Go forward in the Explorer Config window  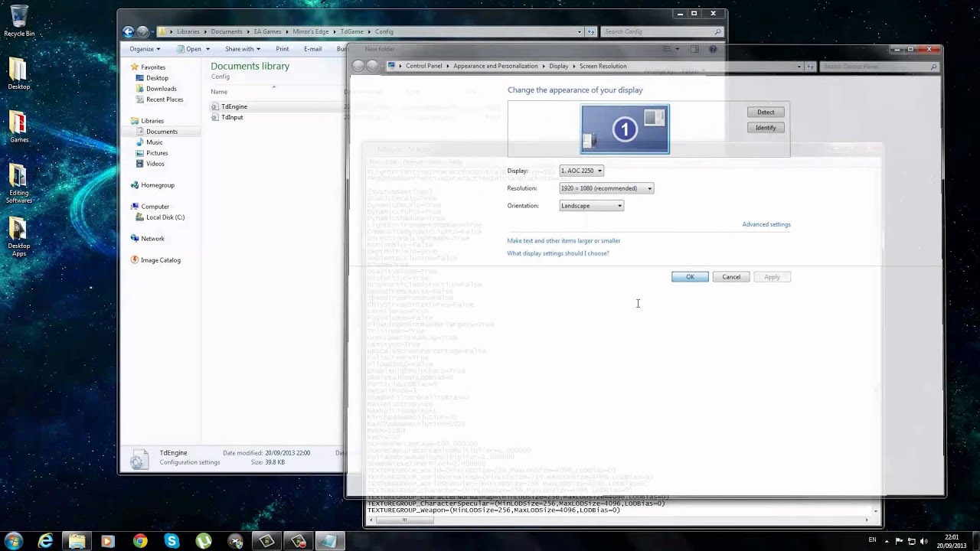pos(142,31)
